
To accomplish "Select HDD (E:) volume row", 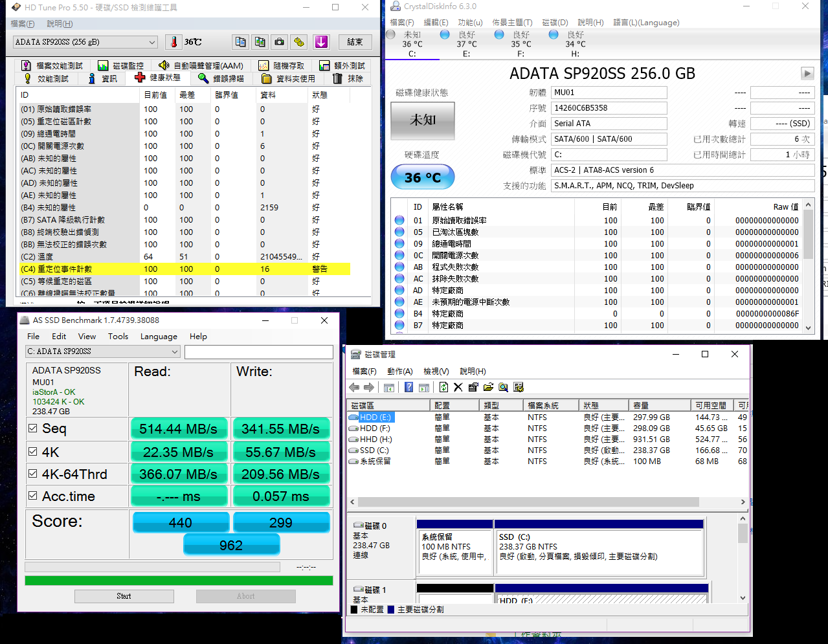I will pyautogui.click(x=548, y=417).
